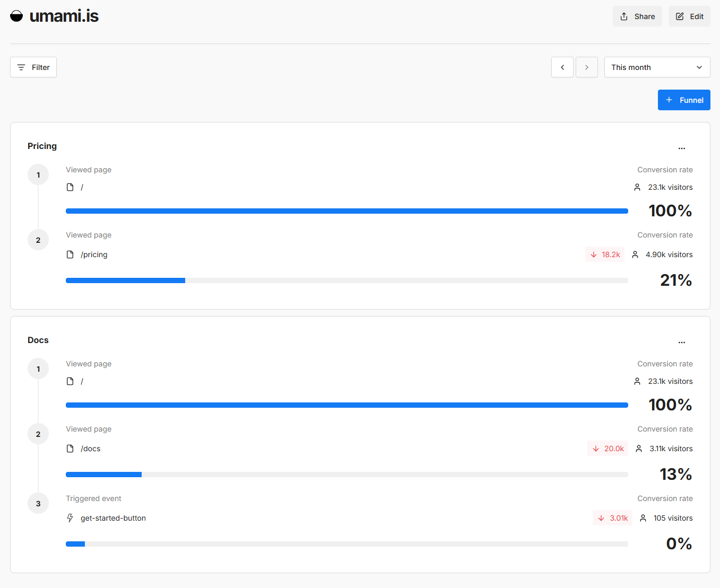
Task: Click the lightning icon beside get-started-button
Action: point(70,518)
